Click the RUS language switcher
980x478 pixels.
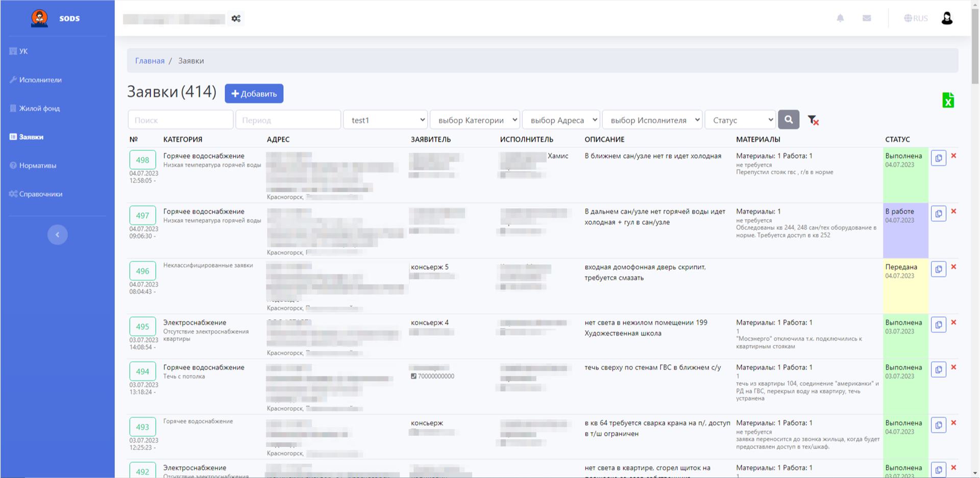tap(916, 18)
